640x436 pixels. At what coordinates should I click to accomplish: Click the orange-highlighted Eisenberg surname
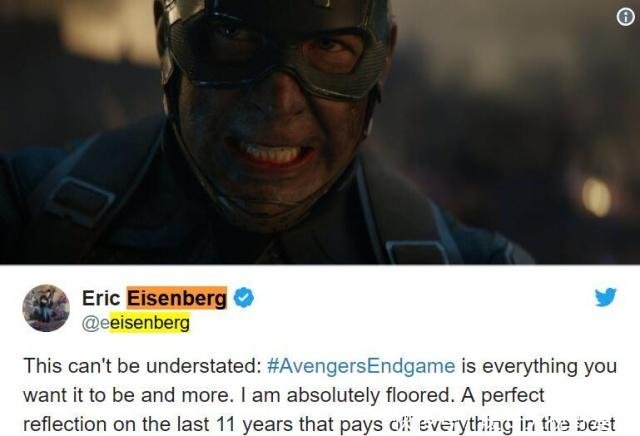pos(177,298)
